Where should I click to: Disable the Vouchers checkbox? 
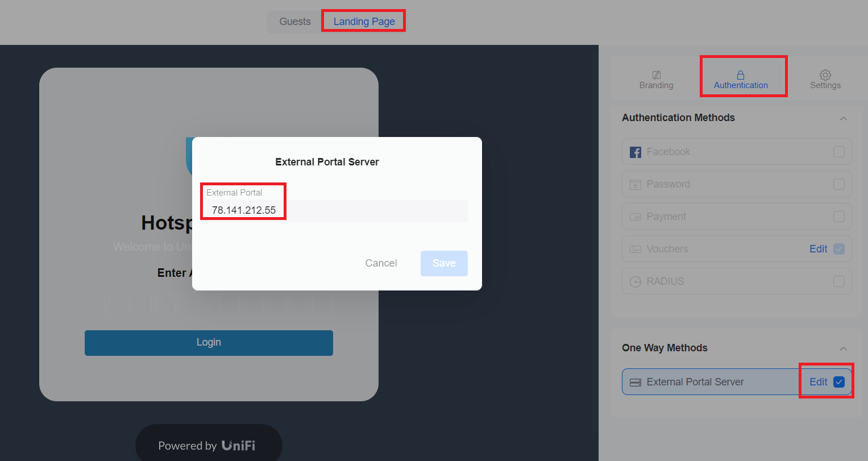839,248
